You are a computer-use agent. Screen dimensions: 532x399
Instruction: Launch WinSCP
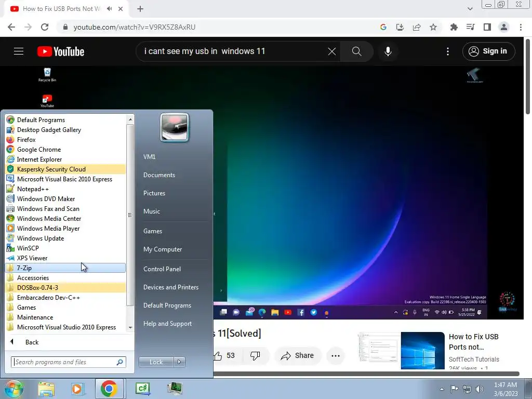65,248
